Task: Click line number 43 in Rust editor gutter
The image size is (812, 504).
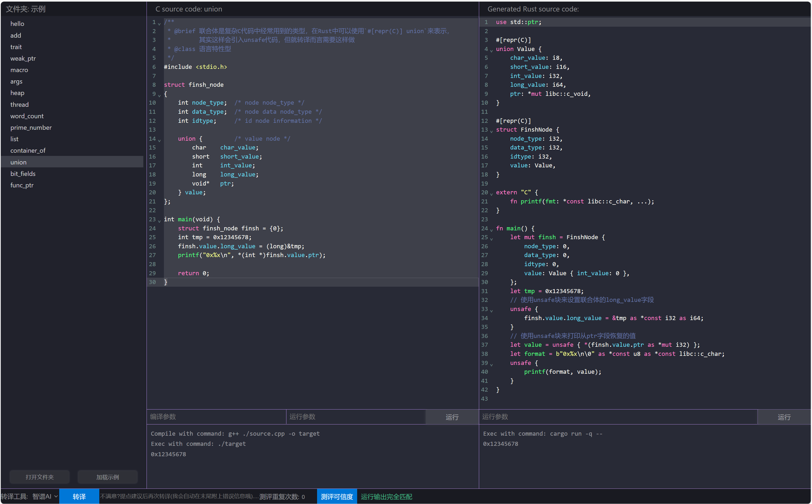Action: coord(484,399)
